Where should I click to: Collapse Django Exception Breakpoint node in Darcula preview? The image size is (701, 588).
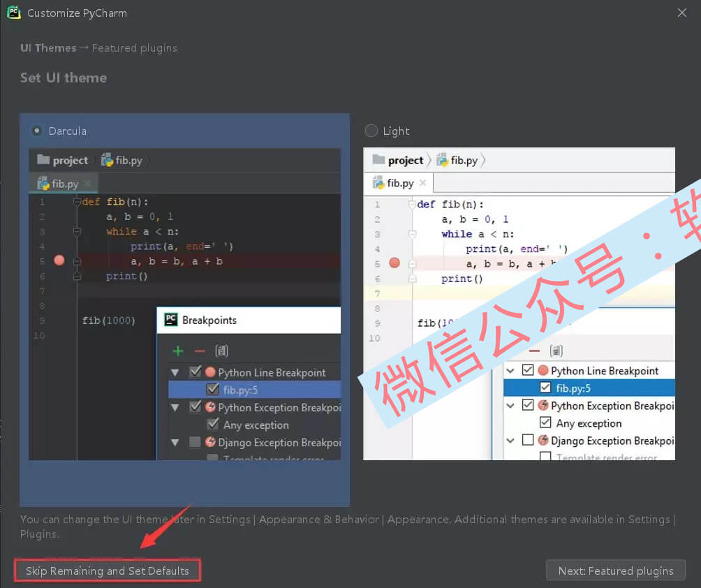pyautogui.click(x=175, y=443)
